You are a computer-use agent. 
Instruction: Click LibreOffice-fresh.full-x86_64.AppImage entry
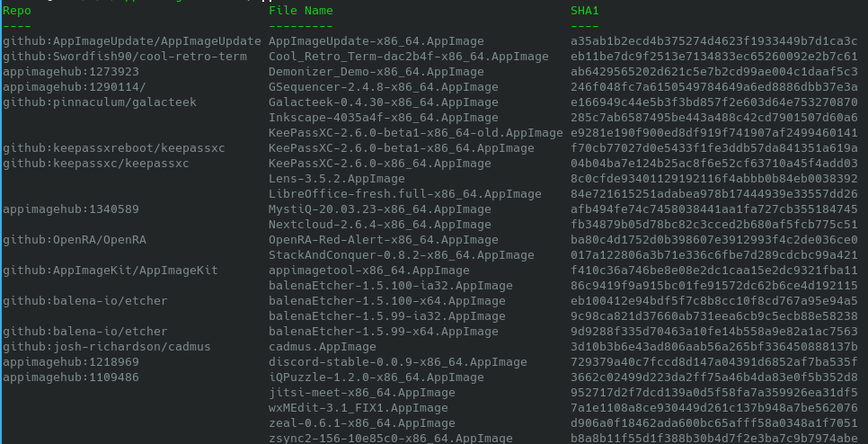coord(405,194)
